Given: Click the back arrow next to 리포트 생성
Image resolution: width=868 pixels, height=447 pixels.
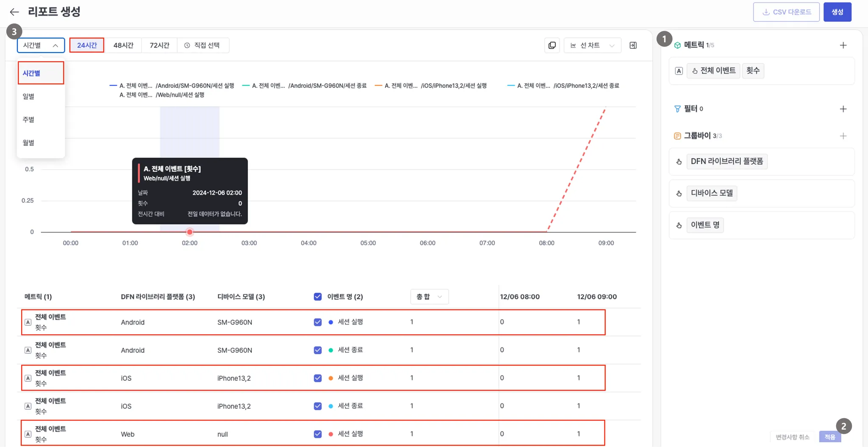Looking at the screenshot, I should [14, 12].
